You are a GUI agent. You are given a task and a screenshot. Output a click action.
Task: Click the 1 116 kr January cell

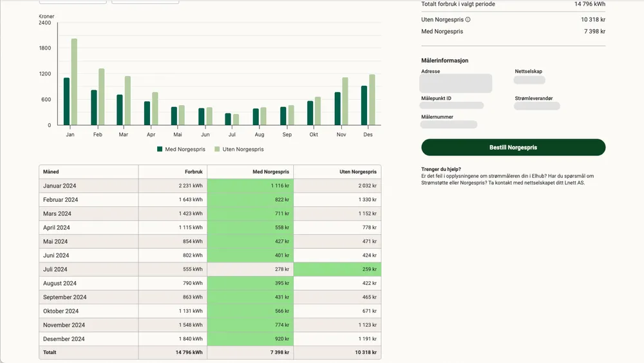[251, 186]
